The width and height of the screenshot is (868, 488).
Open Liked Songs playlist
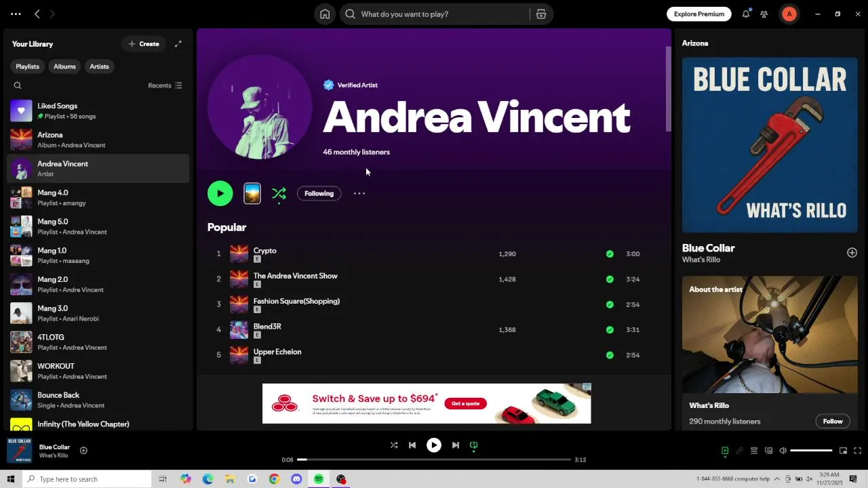98,110
